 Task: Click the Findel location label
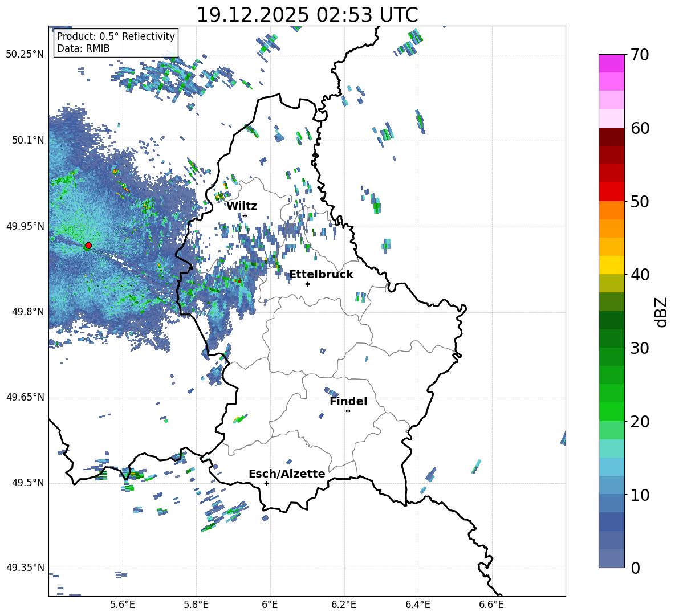pyautogui.click(x=348, y=401)
